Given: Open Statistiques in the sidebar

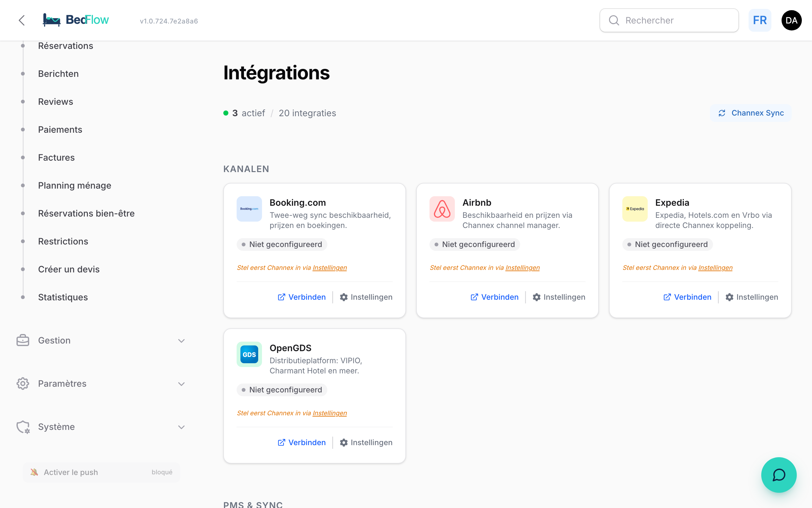Looking at the screenshot, I should [63, 297].
